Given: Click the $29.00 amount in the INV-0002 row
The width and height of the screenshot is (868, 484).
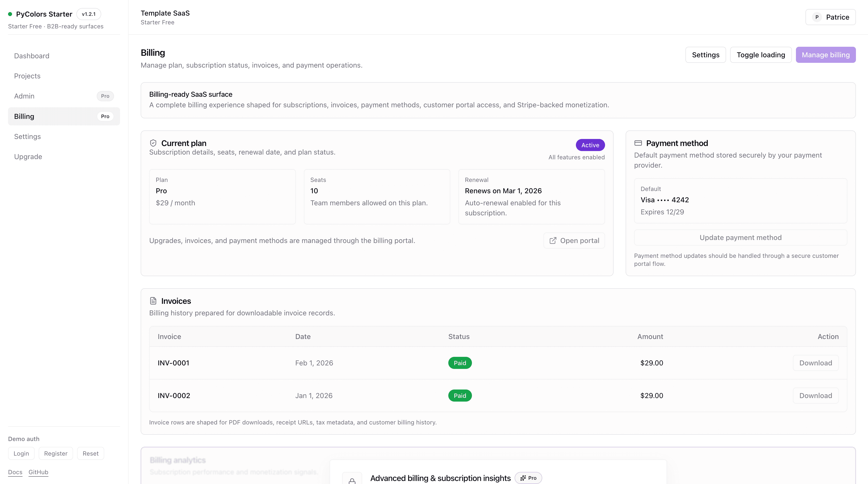Looking at the screenshot, I should coord(652,396).
